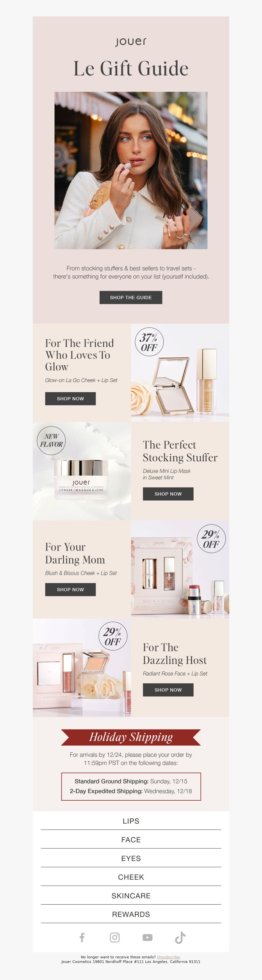Click the Shop The Guide button
Viewport: 262px width, 980px height.
tap(131, 297)
